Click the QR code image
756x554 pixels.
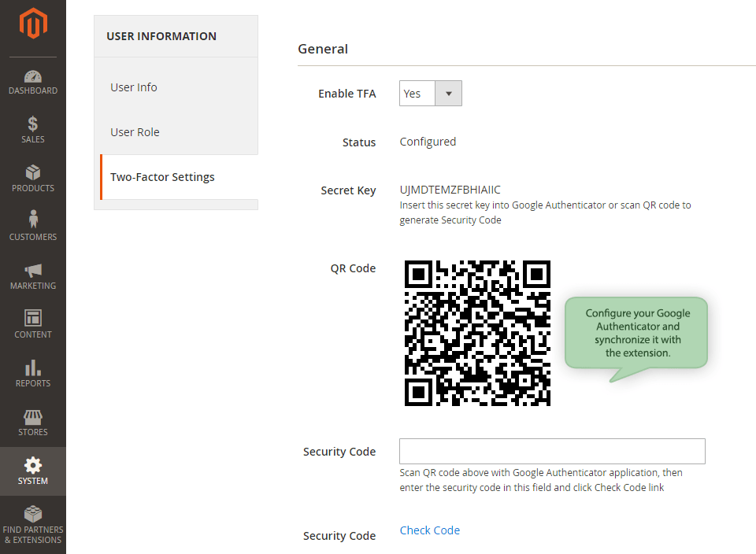click(477, 334)
